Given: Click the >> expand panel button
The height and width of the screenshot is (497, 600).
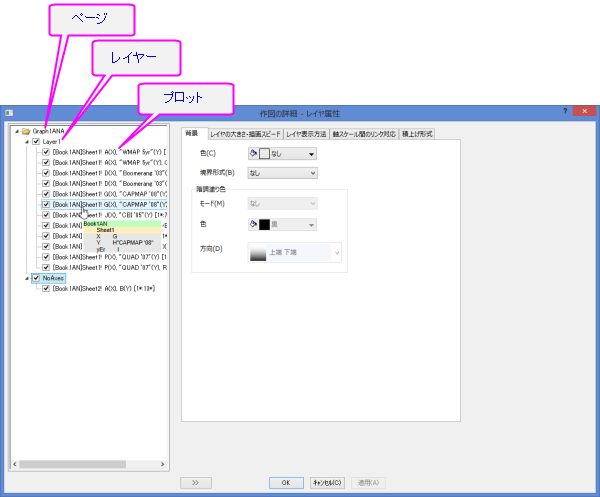Looking at the screenshot, I should pyautogui.click(x=196, y=483).
